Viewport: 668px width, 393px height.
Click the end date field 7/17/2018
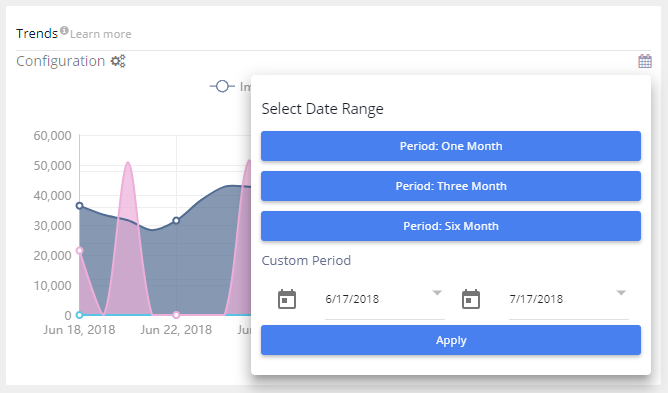tap(569, 299)
